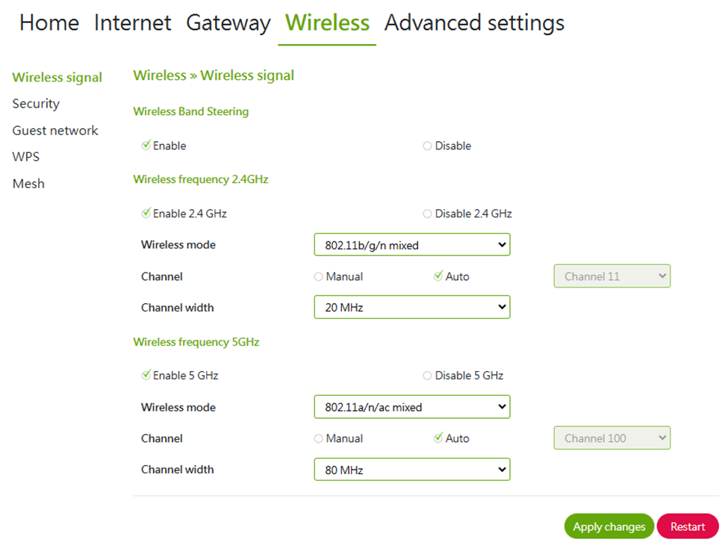The width and height of the screenshot is (728, 560).
Task: Open the 802.11b/g/n mixed wireless mode dropdown
Action: pos(411,245)
